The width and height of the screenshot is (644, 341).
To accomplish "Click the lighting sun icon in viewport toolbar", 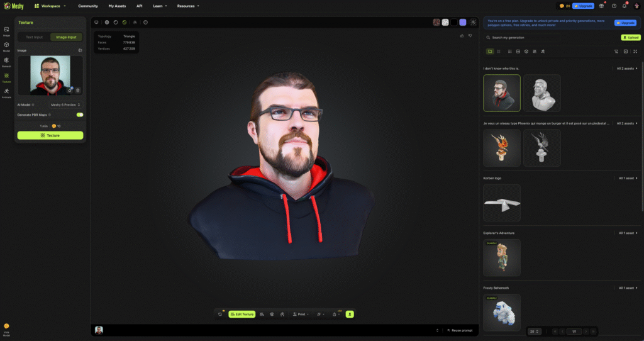I will 135,22.
